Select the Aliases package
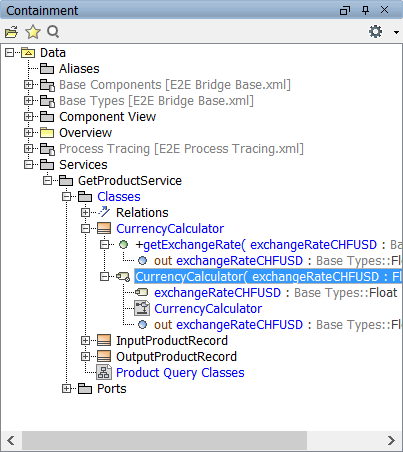Image resolution: width=403 pixels, height=452 pixels. coord(79,69)
